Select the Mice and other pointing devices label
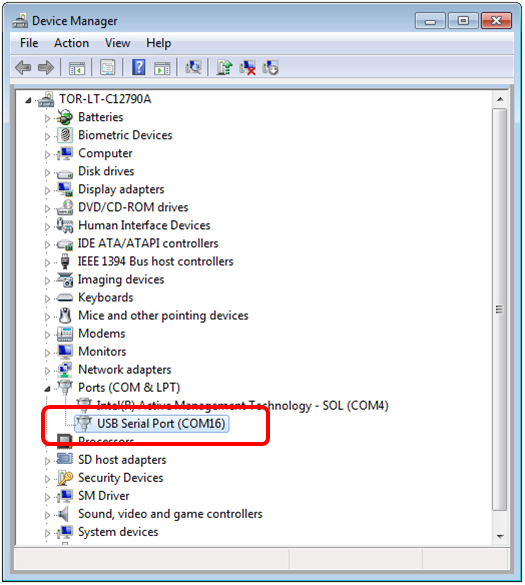The image size is (525, 585). point(163,316)
